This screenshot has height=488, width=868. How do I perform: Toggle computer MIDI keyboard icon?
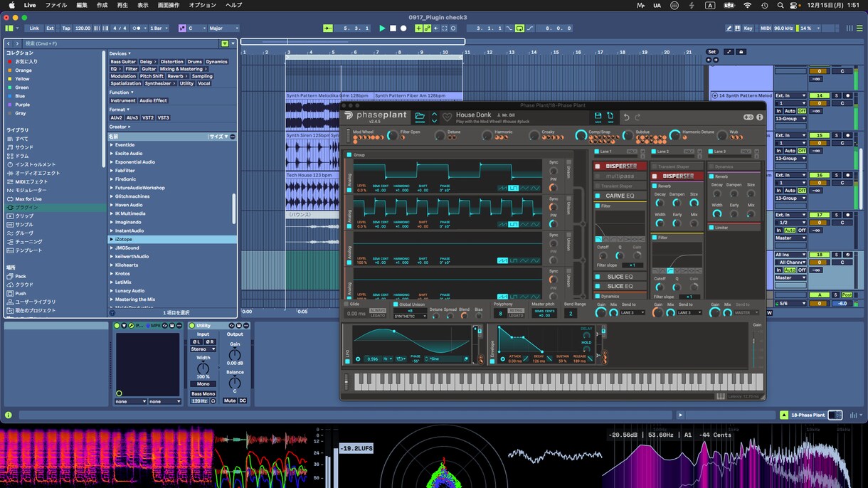(x=737, y=28)
